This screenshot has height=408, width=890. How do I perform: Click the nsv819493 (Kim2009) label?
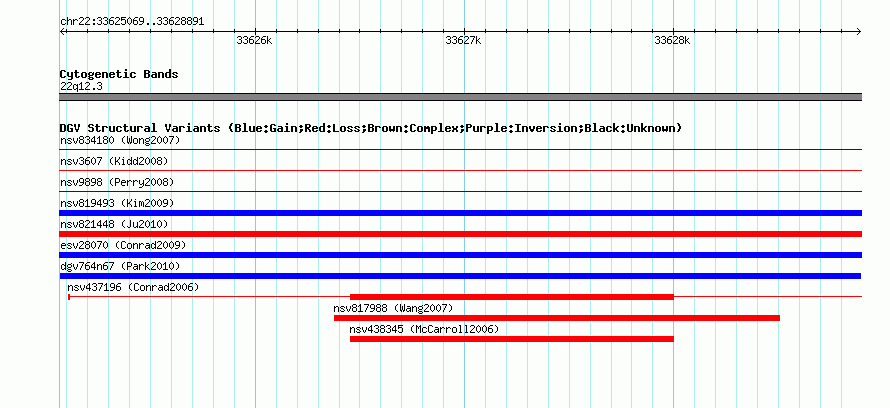point(117,203)
